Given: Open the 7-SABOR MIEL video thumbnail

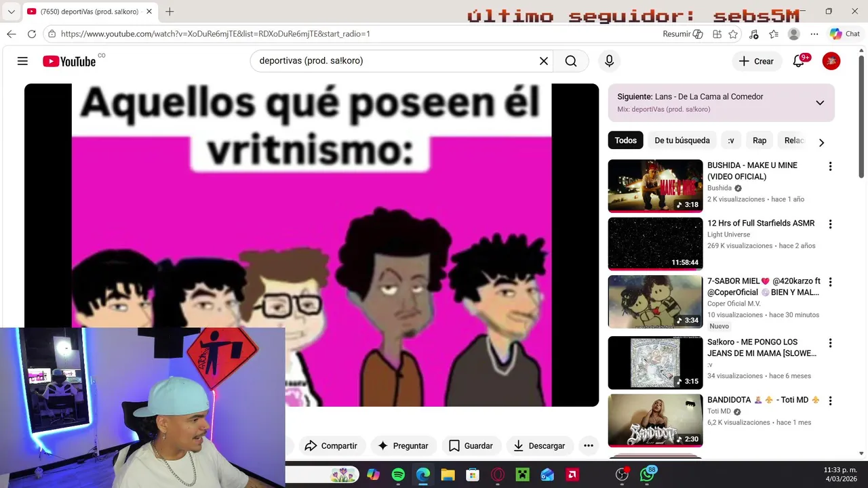Looking at the screenshot, I should pos(655,302).
